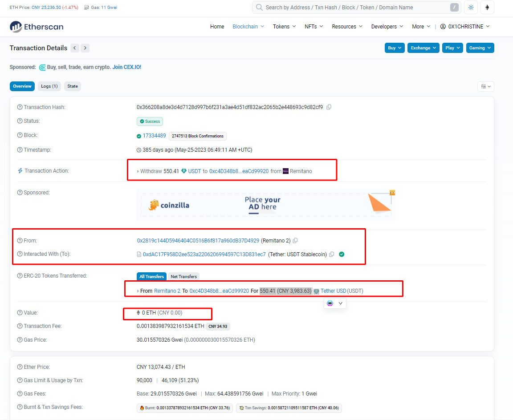Expand the Exchange dropdown
This screenshot has width=513, height=420.
pyautogui.click(x=423, y=48)
